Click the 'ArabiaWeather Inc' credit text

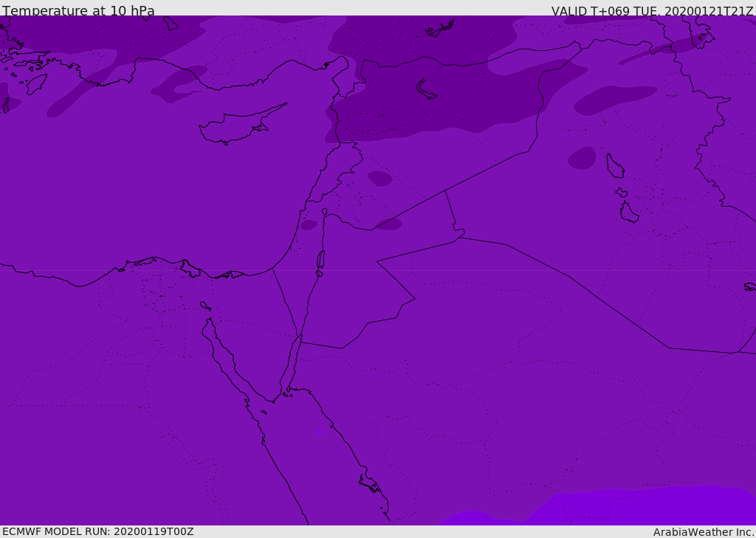click(x=703, y=532)
